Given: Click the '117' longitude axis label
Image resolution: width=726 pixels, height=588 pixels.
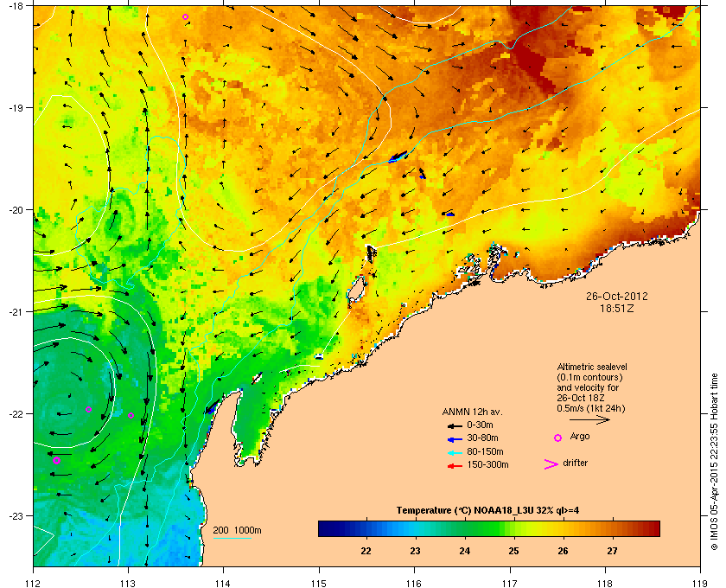Looking at the screenshot, I should point(510,583).
